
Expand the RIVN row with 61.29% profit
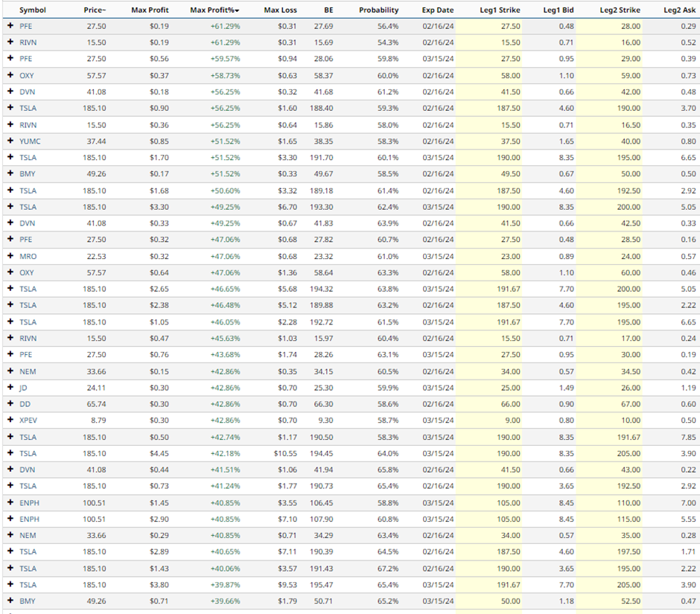point(10,42)
